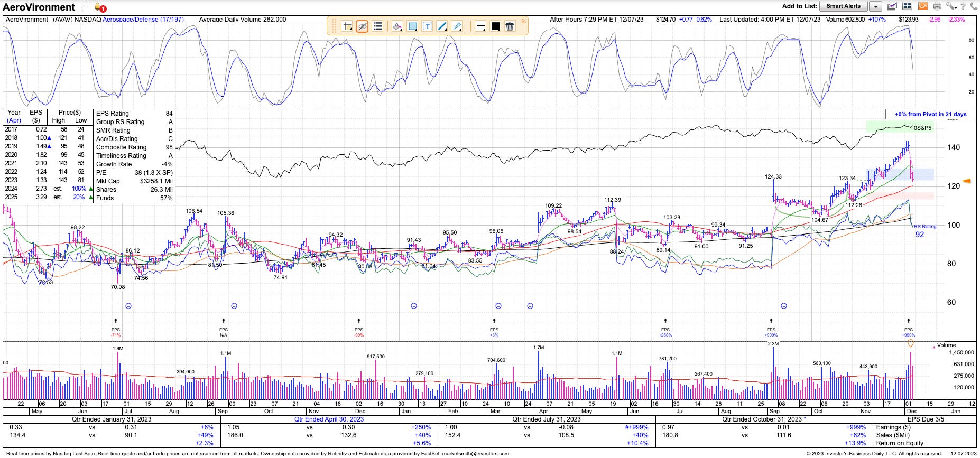Click the EPS +6% earnings marker

(494, 328)
